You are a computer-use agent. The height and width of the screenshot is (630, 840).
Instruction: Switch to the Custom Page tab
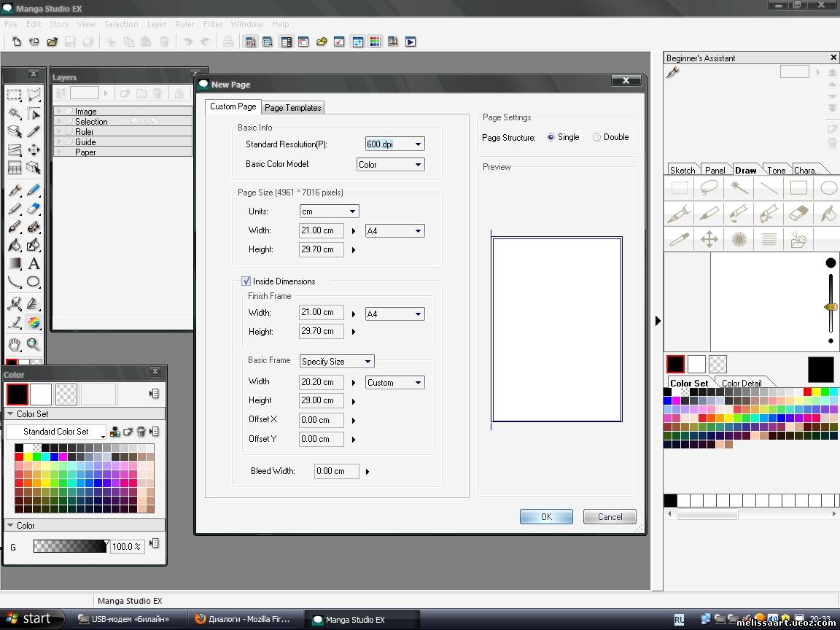(x=233, y=106)
